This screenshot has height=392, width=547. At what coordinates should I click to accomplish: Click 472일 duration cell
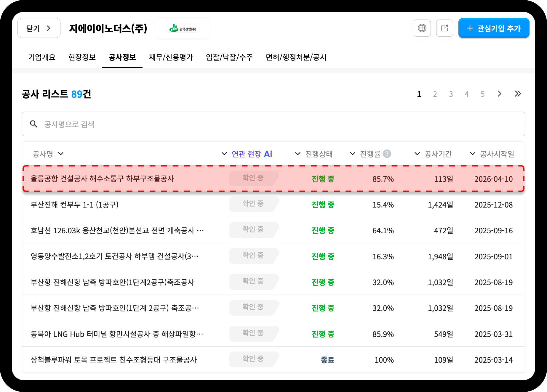click(444, 231)
